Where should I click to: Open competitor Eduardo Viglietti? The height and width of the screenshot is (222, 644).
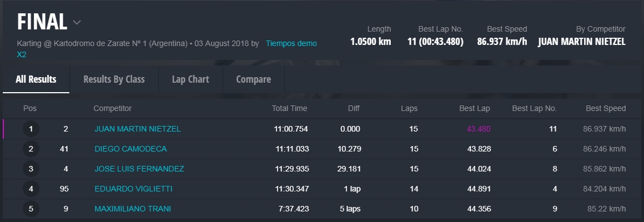pyautogui.click(x=133, y=189)
